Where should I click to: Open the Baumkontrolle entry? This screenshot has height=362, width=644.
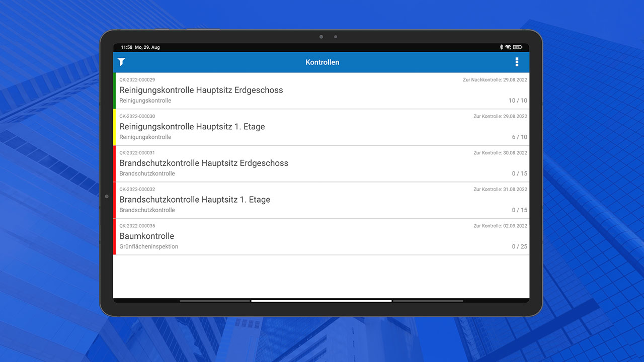click(x=321, y=237)
